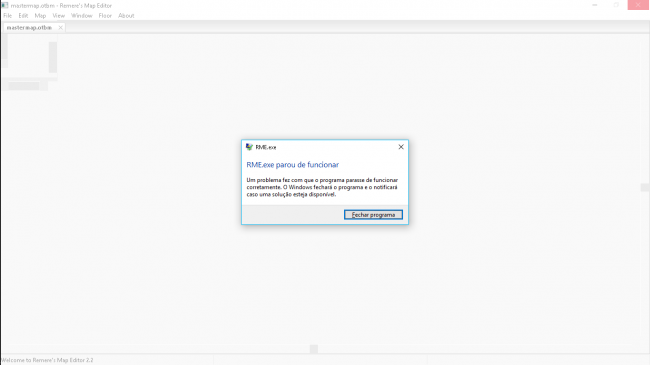Open the Window menu
650x365 pixels.
pyautogui.click(x=81, y=16)
